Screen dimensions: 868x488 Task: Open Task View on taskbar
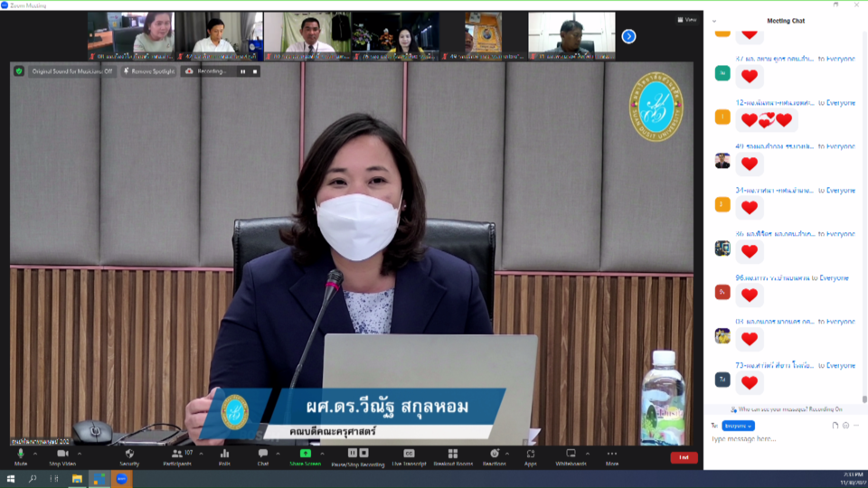coord(54,479)
